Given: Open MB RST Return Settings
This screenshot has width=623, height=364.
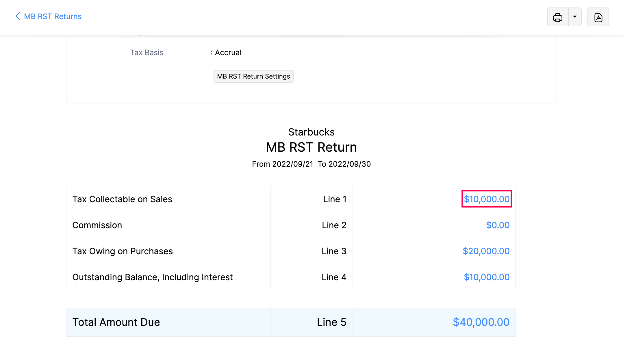Looking at the screenshot, I should tap(253, 76).
